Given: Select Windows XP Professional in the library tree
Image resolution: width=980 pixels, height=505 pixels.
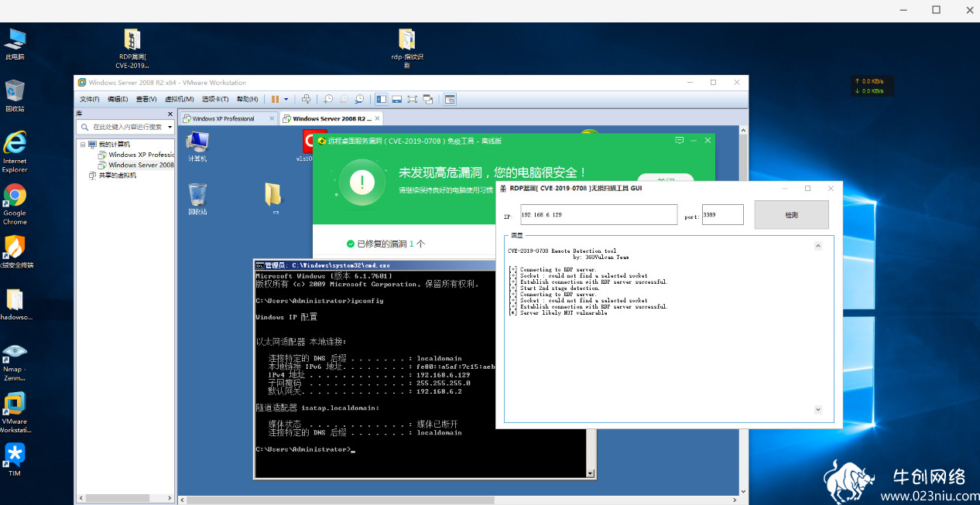Looking at the screenshot, I should (136, 155).
